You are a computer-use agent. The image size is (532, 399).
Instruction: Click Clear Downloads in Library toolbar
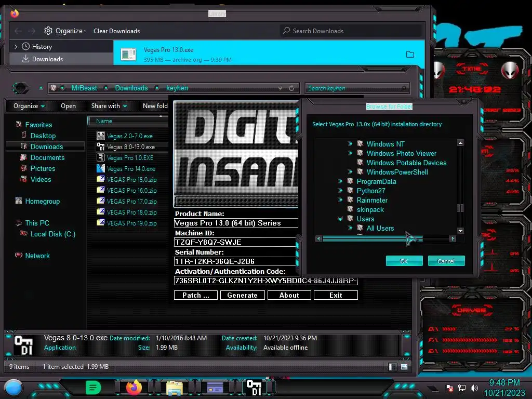117,31
